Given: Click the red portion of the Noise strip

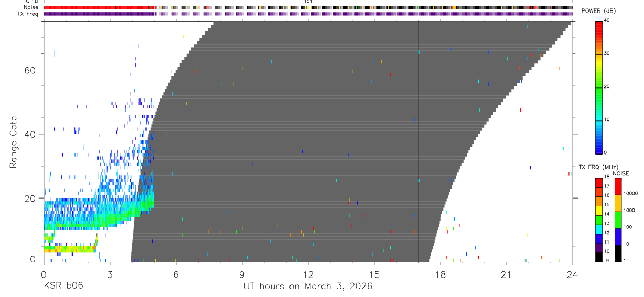Looking at the screenshot, I should click(x=98, y=7).
